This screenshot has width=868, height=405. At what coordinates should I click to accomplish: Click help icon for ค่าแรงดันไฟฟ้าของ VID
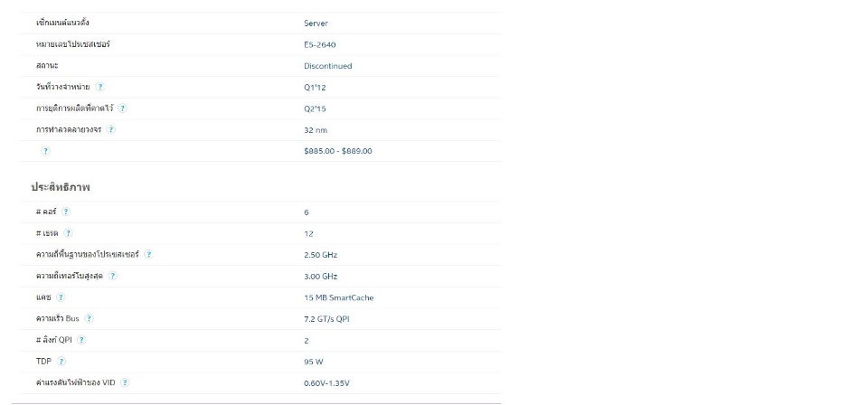click(x=125, y=382)
